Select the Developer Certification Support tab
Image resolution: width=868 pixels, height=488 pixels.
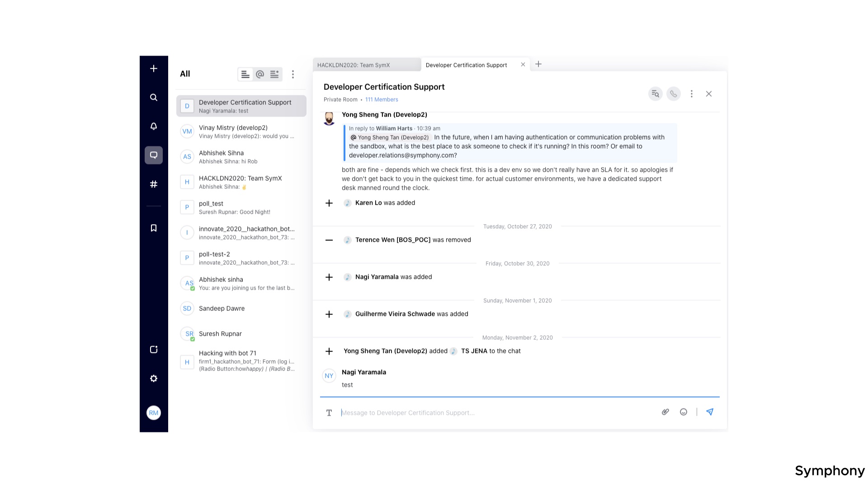pyautogui.click(x=467, y=65)
